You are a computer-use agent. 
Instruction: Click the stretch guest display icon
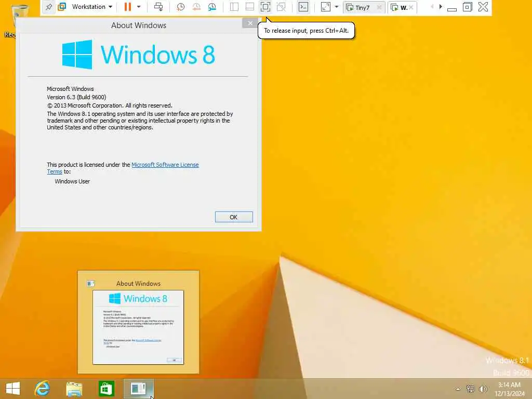[325, 7]
